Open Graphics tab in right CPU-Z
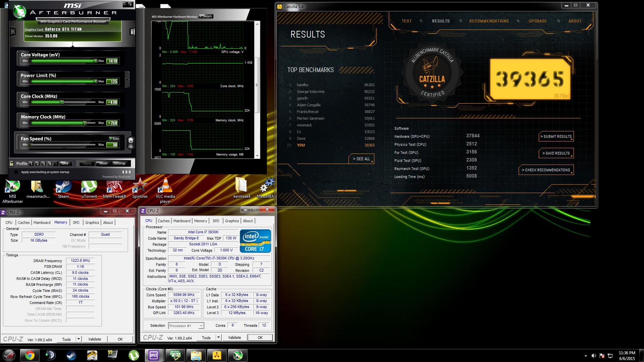 232,221
